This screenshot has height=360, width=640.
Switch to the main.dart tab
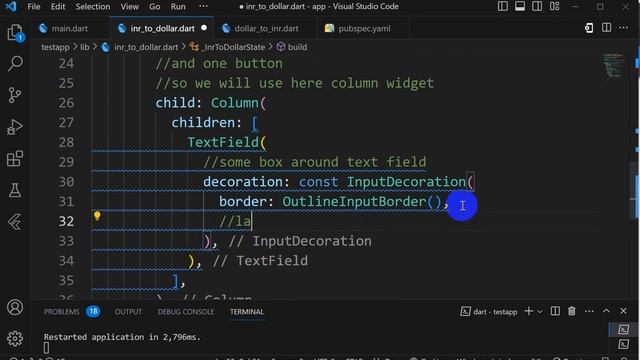coord(69,28)
